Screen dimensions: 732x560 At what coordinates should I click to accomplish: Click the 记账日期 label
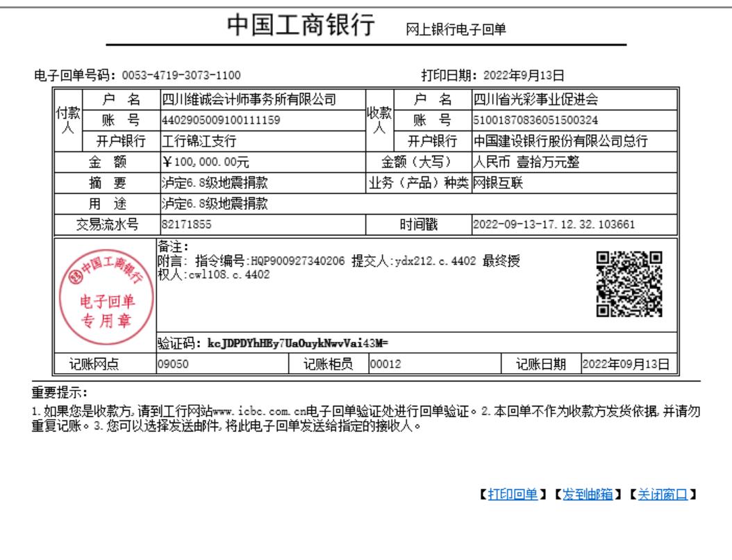pos(541,364)
